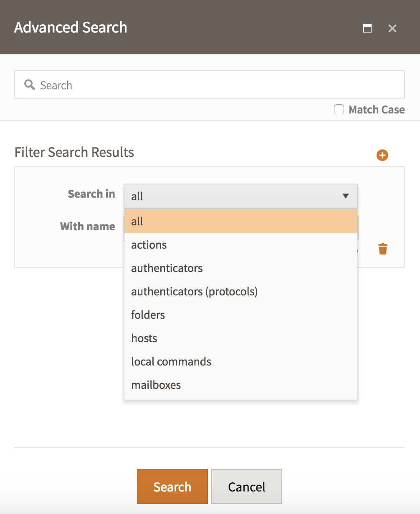The image size is (420, 514).
Task: Pick 'authenticators (protocols)' option
Action: pos(241,291)
